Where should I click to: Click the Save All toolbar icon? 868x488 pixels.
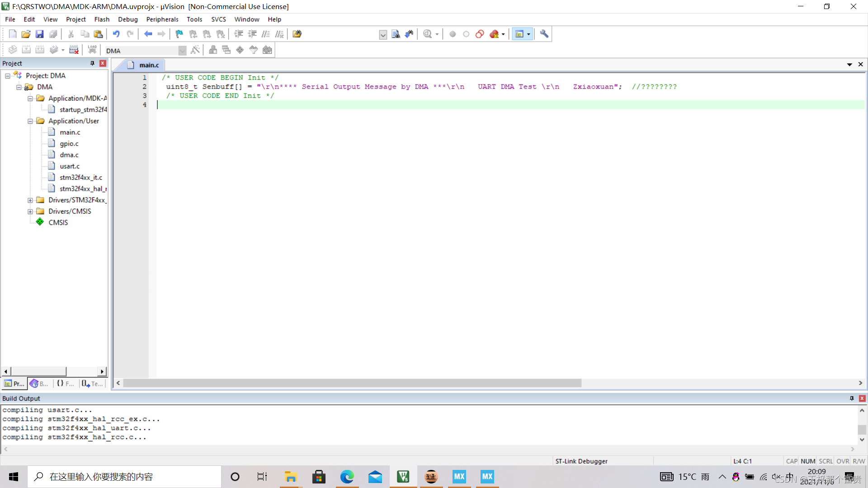[x=53, y=34]
